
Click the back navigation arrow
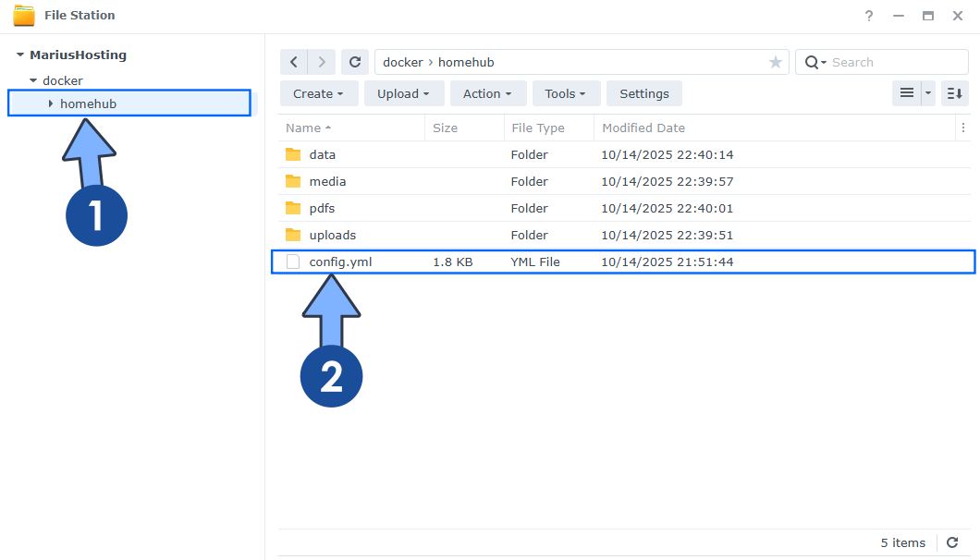pos(294,62)
